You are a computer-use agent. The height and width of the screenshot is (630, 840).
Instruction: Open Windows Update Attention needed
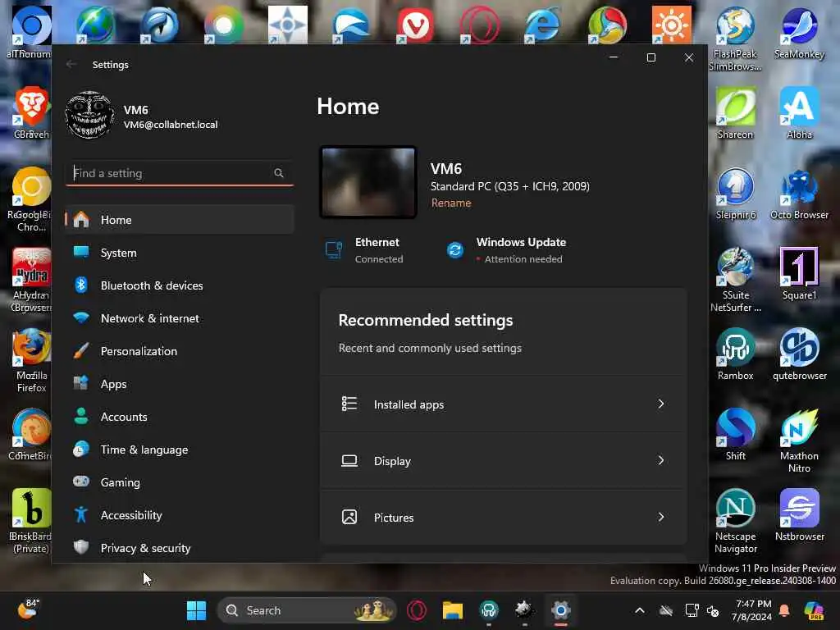point(505,250)
